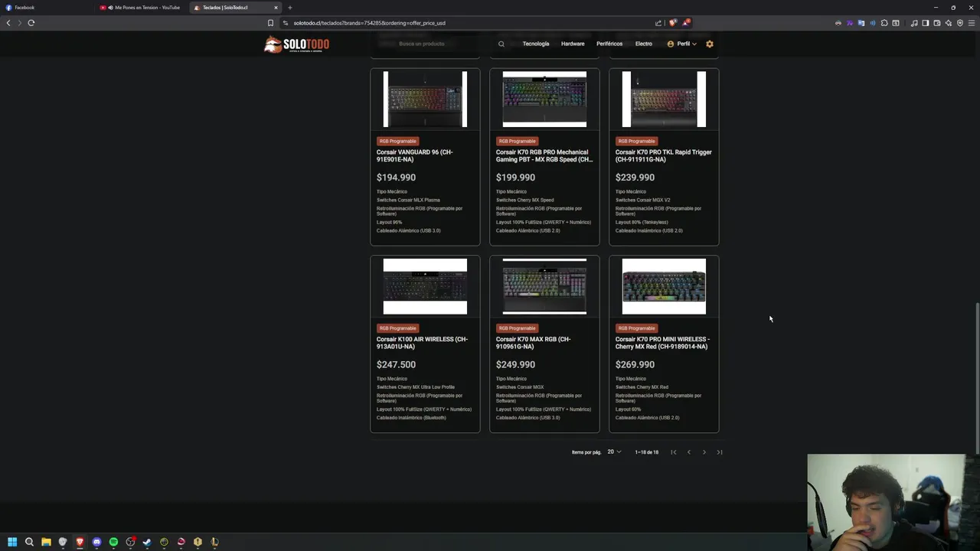This screenshot has height=551, width=980.
Task: Click 'Switches Cherry MX Speed' spec text
Action: [524, 200]
